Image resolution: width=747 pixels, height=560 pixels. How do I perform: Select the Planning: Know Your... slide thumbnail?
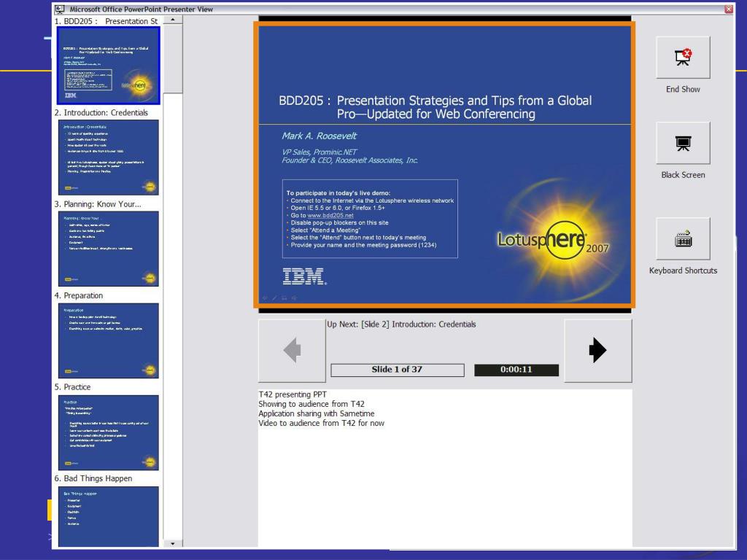[x=108, y=249]
